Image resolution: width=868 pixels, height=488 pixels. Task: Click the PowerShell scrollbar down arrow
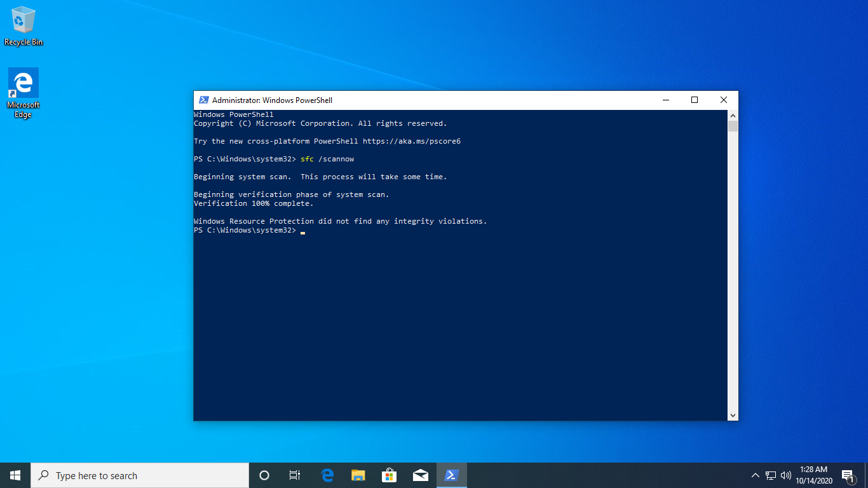point(733,416)
